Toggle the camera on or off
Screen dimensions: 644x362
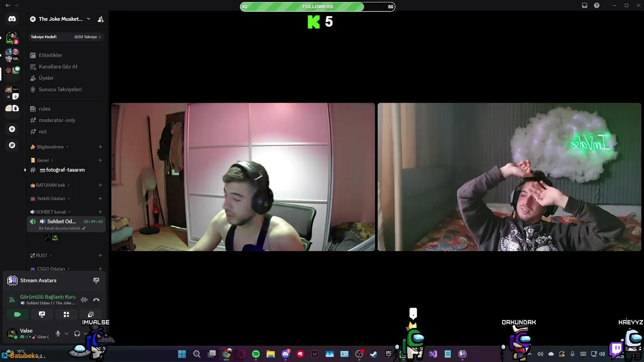(x=17, y=314)
